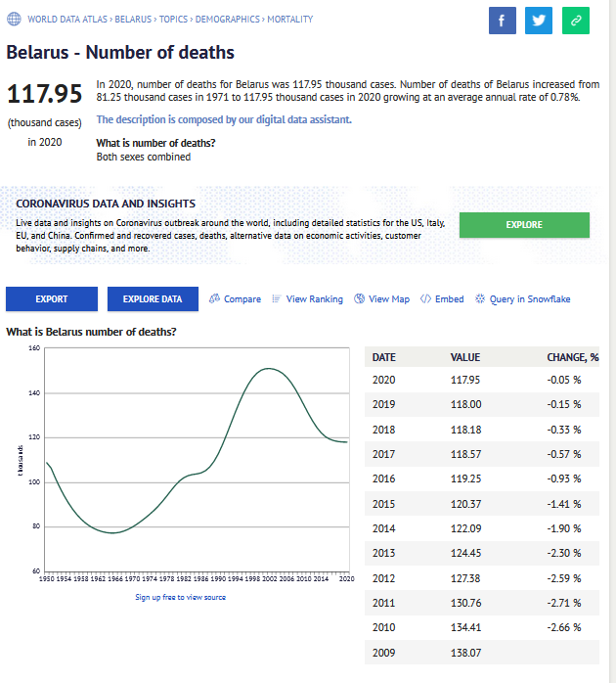The image size is (616, 683).
Task: Click the Compare scales icon
Action: (x=214, y=298)
